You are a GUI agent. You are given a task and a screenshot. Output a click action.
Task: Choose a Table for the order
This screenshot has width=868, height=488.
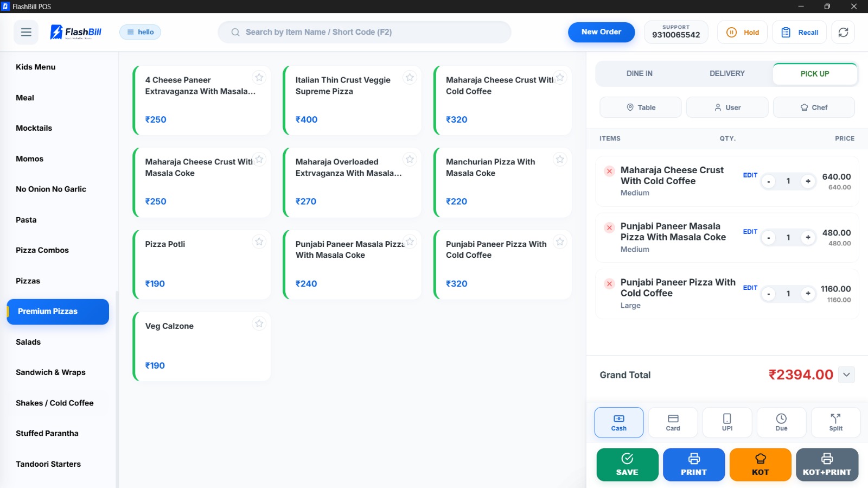pyautogui.click(x=641, y=107)
